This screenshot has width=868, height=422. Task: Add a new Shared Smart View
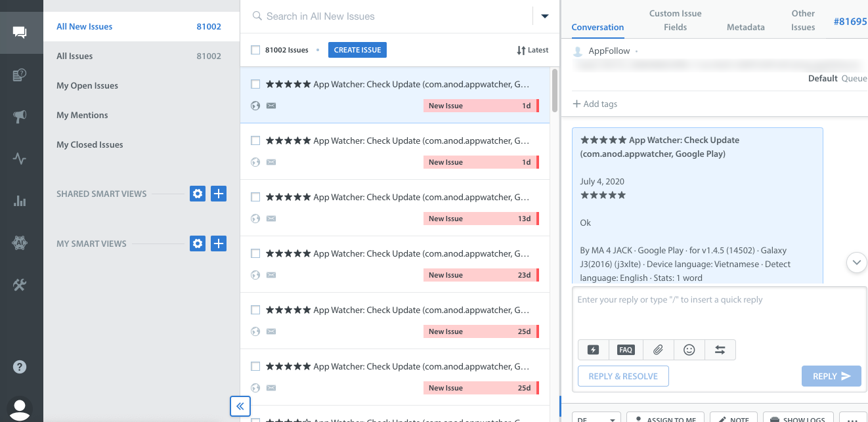219,194
